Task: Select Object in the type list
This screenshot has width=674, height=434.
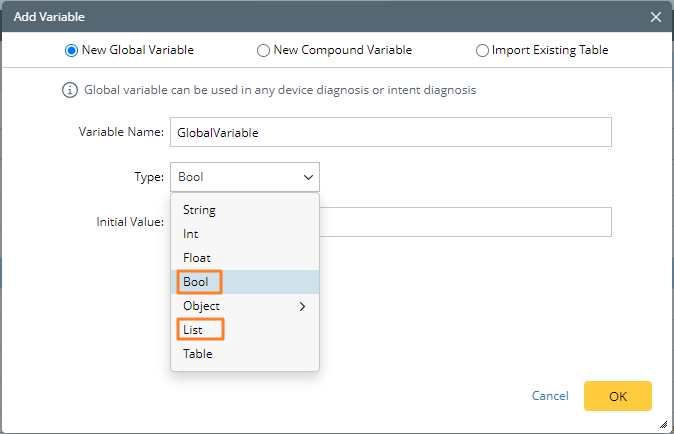Action: (201, 306)
